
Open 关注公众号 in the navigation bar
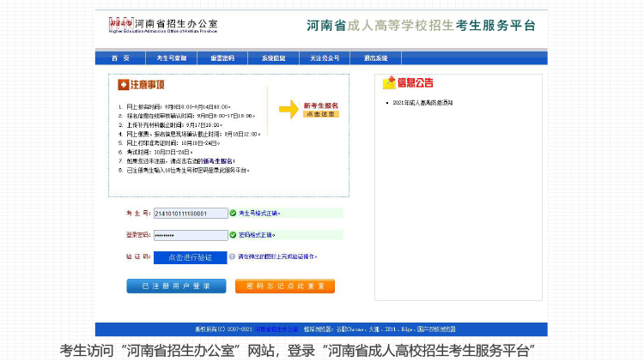tap(325, 58)
